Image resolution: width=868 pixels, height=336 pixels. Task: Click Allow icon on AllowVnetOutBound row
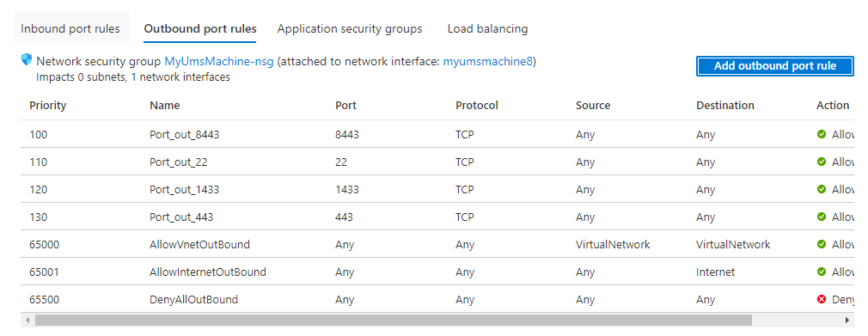point(822,244)
